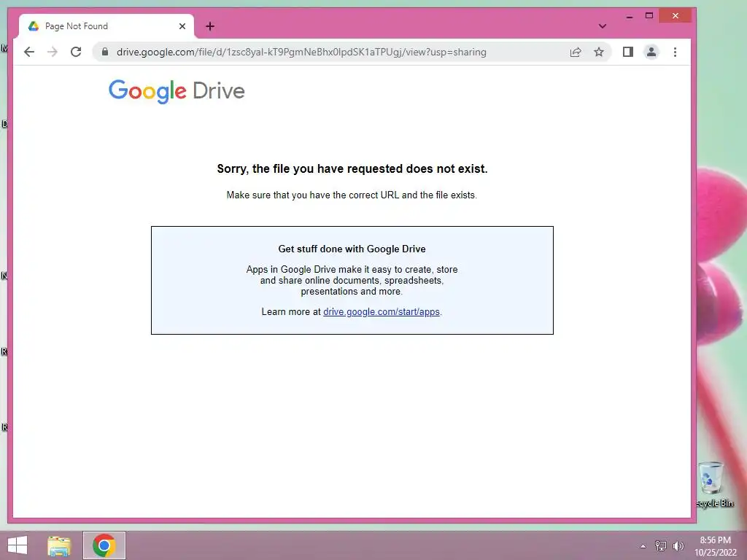Open the Windows Start button
Viewport: 747px width, 560px height.
coord(18,545)
